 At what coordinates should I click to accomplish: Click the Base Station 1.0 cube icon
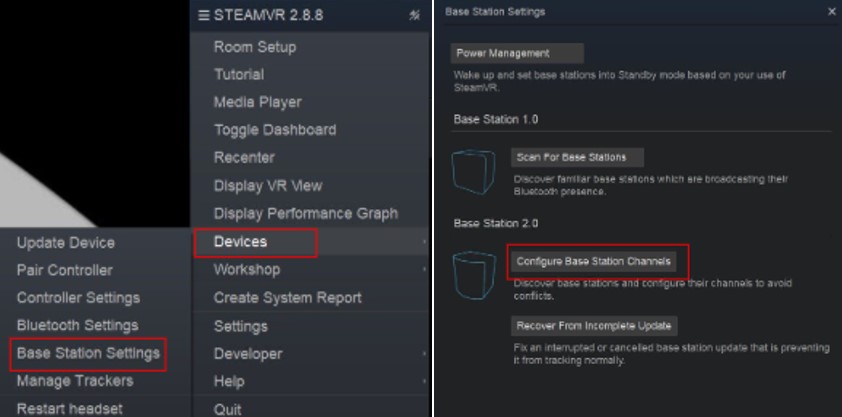[473, 172]
